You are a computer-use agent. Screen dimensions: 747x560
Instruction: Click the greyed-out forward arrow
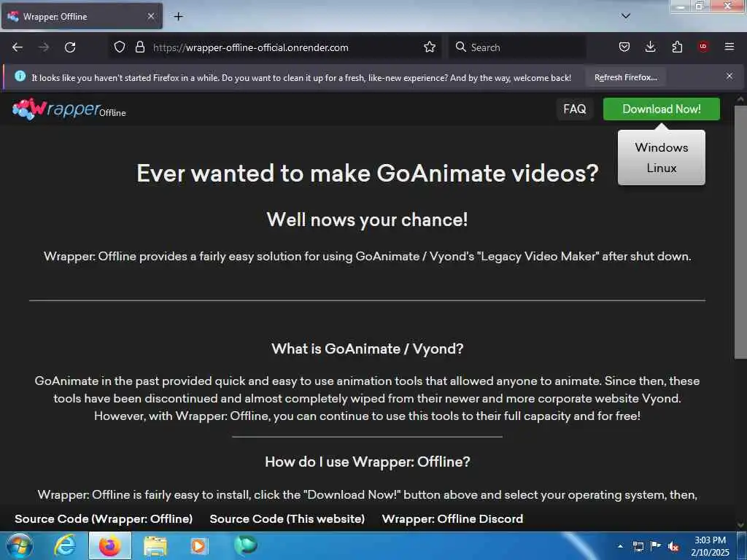click(44, 47)
